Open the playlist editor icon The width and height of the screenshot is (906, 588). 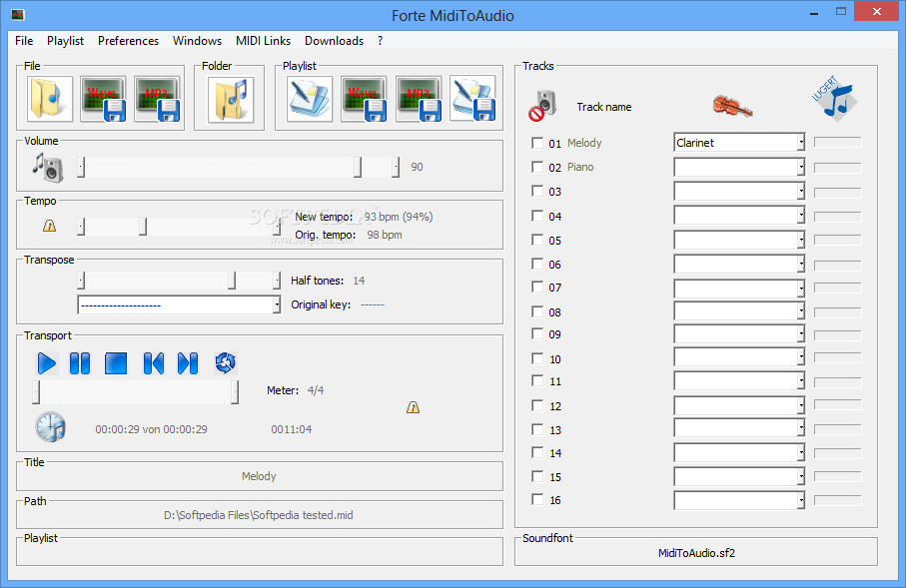(x=310, y=99)
